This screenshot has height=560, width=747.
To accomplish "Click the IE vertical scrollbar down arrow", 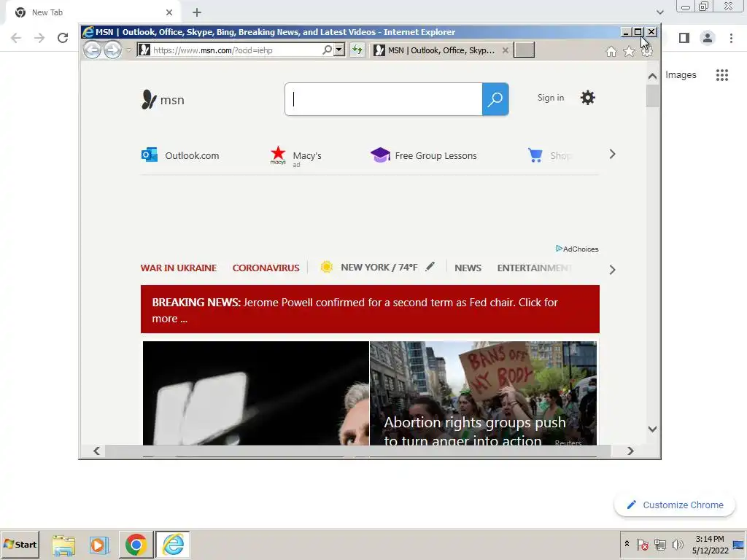I will pos(653,429).
